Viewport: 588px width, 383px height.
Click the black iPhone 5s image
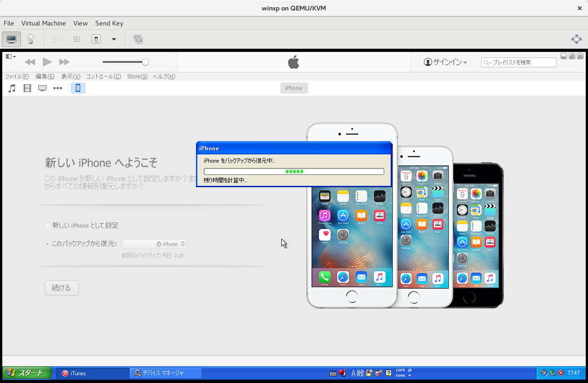(479, 235)
